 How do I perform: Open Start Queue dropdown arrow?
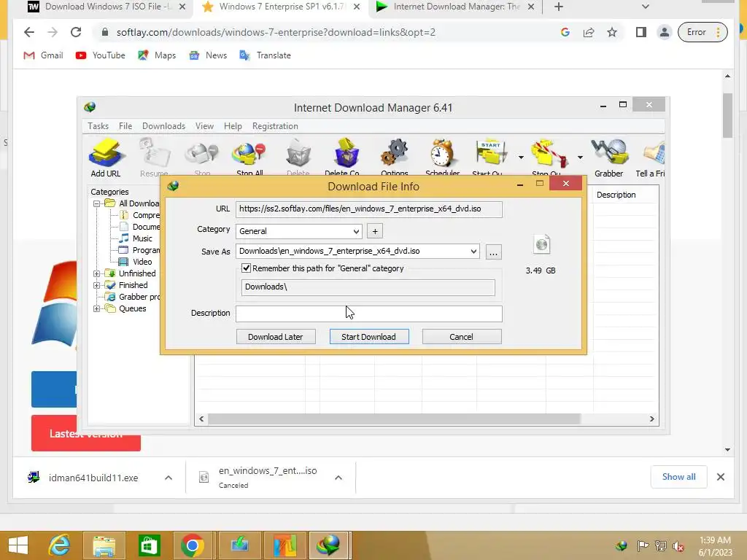pyautogui.click(x=521, y=157)
